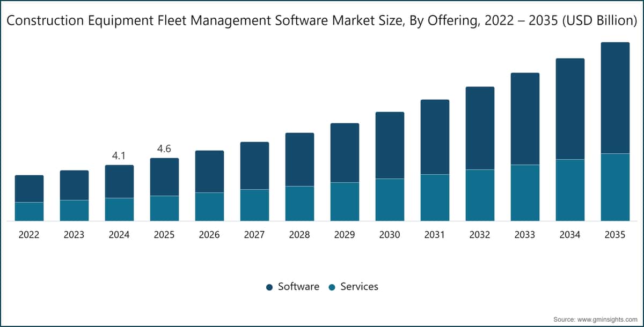Select the 2027 Services bar segment

pos(254,205)
